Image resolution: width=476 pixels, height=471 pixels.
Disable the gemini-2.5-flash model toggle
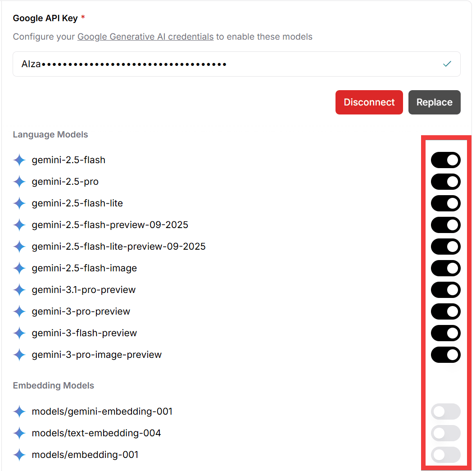(x=445, y=160)
